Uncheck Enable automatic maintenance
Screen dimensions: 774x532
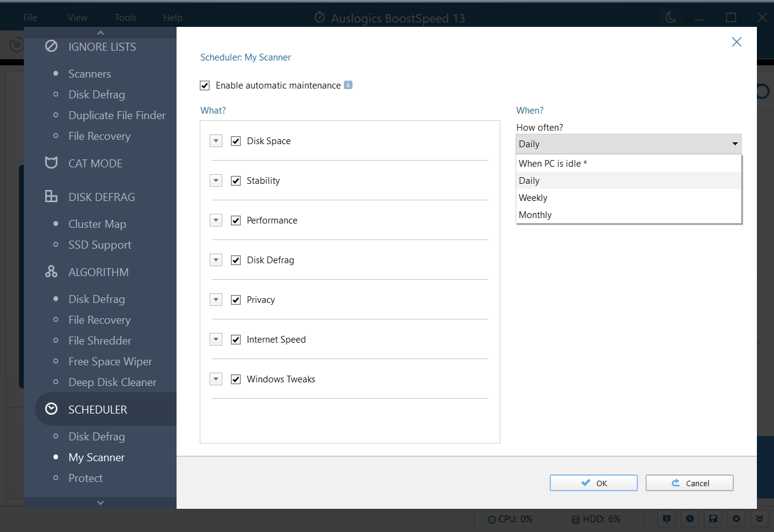tap(205, 86)
